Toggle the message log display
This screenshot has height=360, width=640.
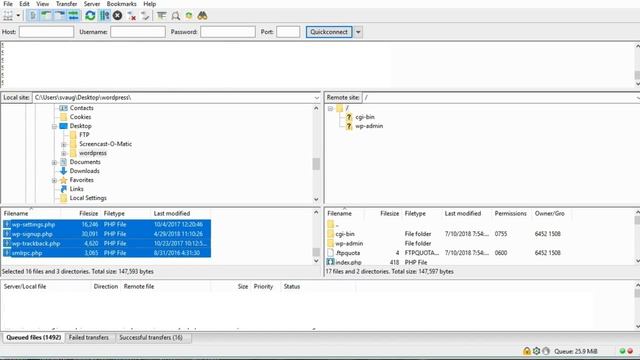pos(32,16)
